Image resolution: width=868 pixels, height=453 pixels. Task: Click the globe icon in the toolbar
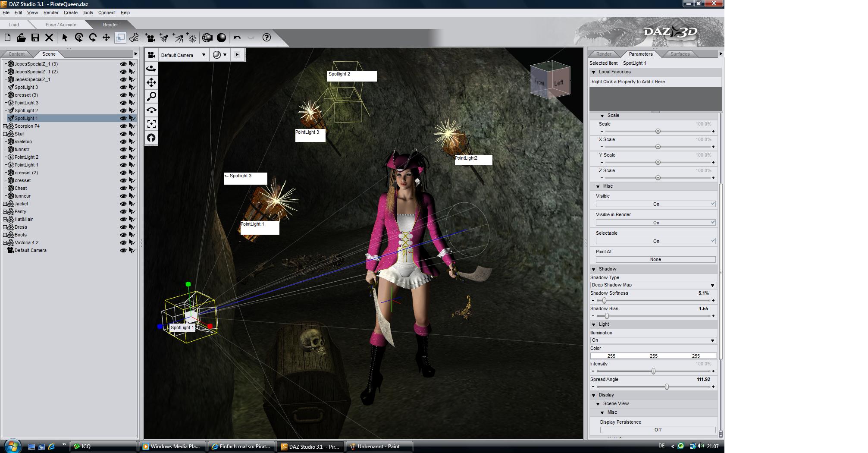click(207, 38)
